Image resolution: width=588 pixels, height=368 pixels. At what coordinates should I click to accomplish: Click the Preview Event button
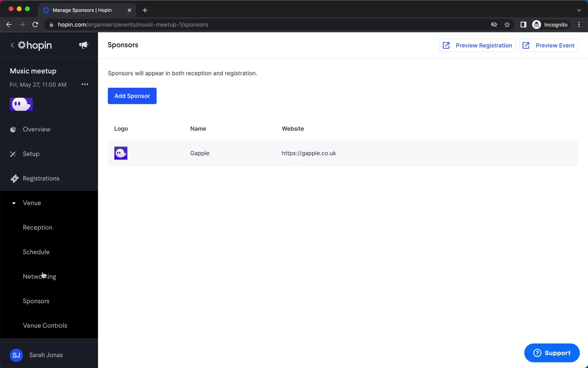[x=548, y=45]
